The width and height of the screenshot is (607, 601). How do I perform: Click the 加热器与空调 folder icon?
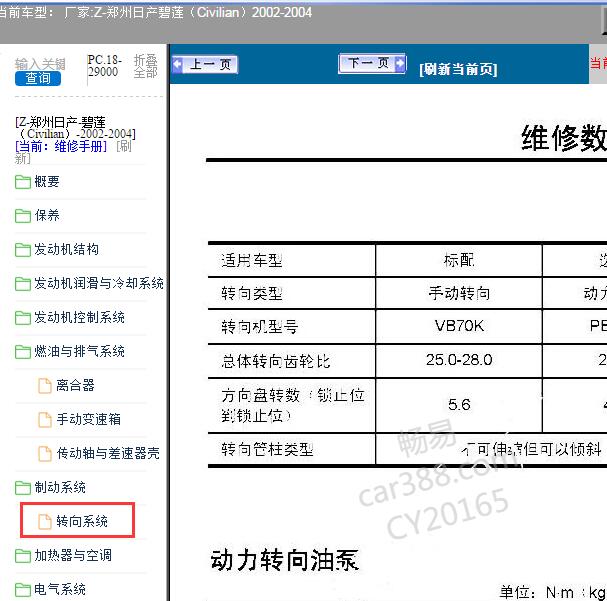[x=23, y=556]
